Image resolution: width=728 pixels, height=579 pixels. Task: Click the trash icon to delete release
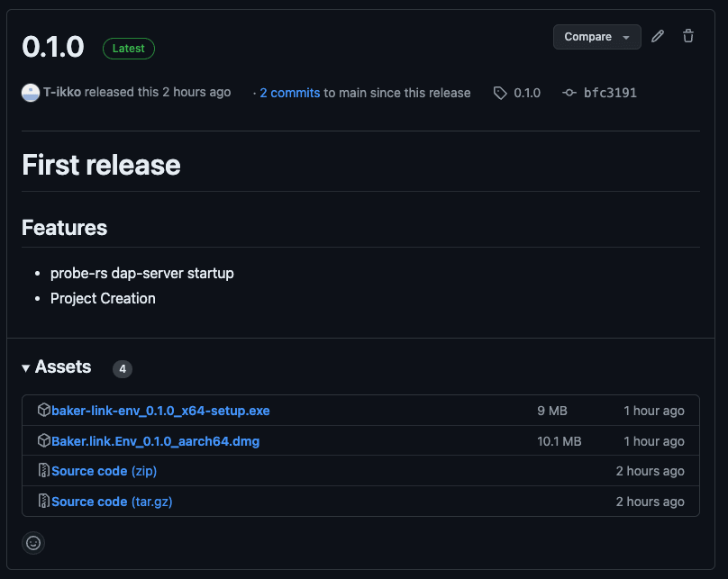tap(687, 36)
